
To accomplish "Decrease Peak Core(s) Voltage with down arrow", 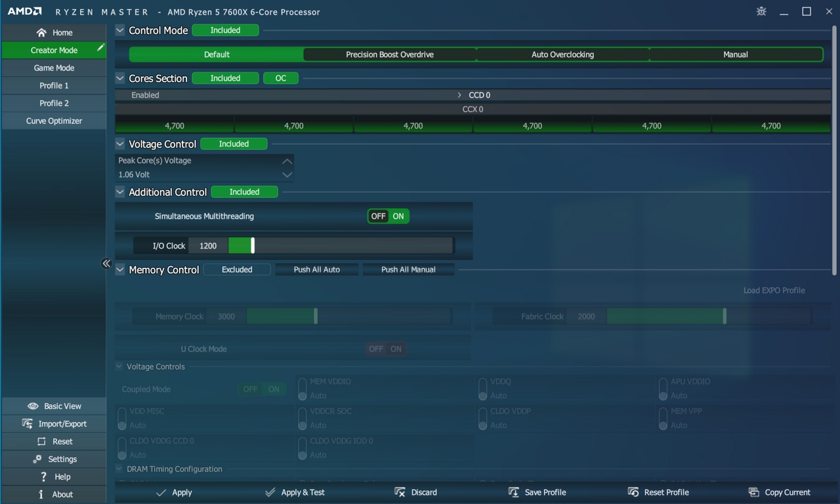I will pos(287,175).
